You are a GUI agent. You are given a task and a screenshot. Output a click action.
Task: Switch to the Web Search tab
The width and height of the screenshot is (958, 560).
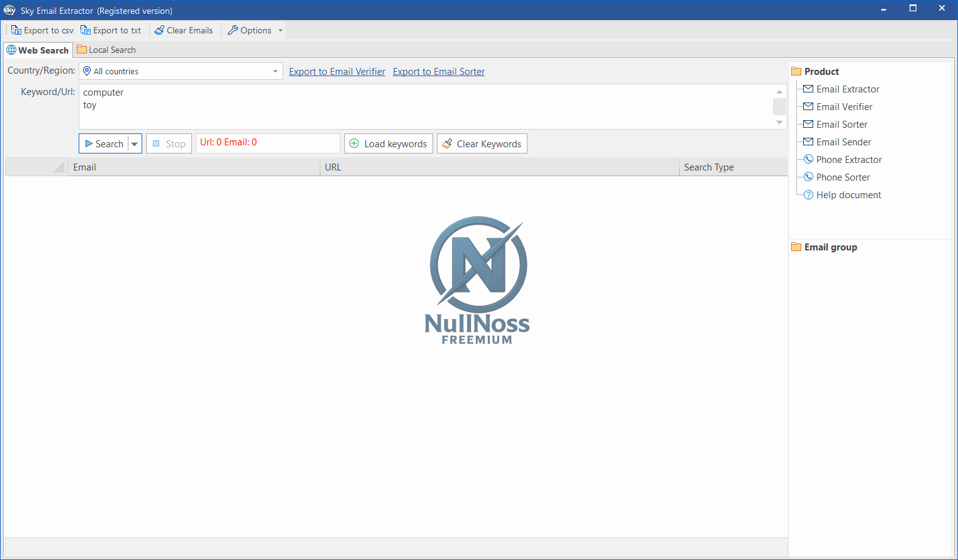pos(38,50)
